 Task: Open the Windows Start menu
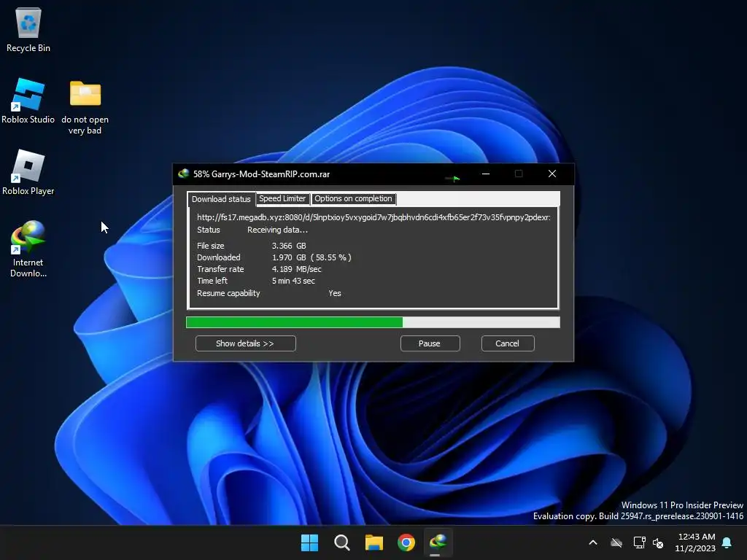[x=309, y=542]
